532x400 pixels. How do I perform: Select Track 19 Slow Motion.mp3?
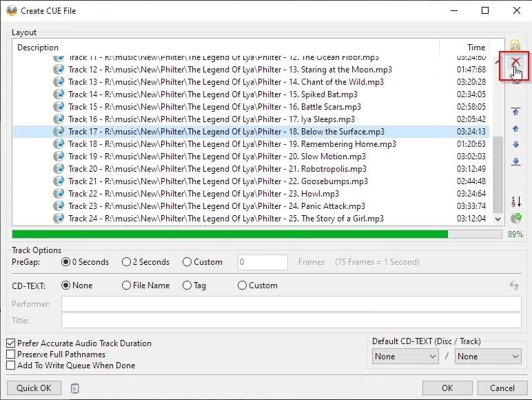251,156
